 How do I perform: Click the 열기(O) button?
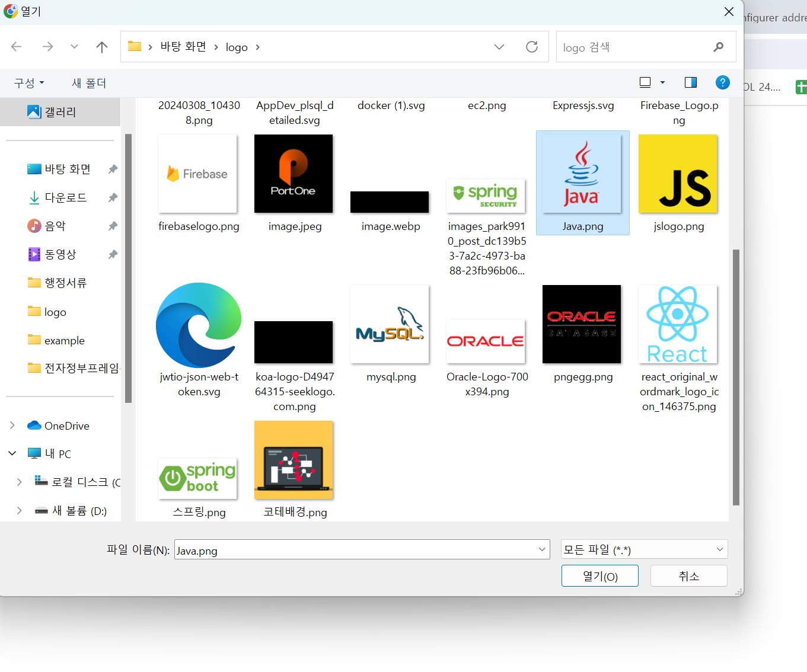pos(600,576)
